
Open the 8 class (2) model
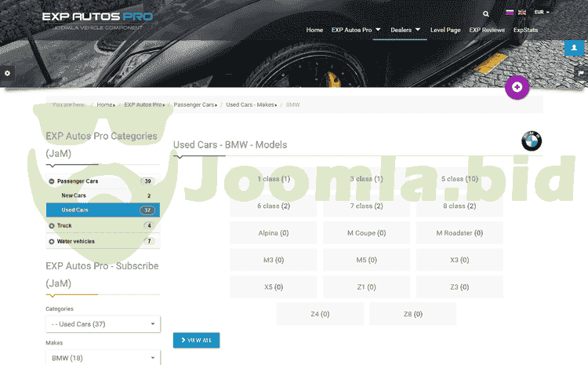(x=459, y=206)
